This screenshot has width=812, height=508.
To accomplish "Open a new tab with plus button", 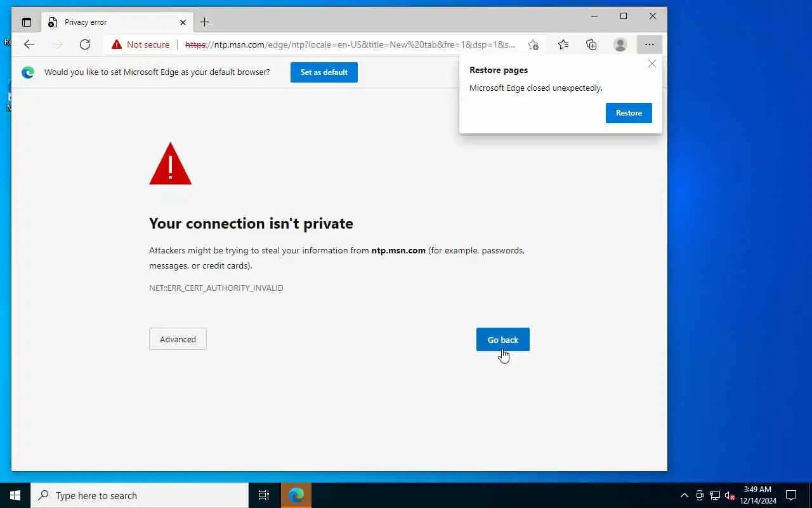I will [x=204, y=22].
